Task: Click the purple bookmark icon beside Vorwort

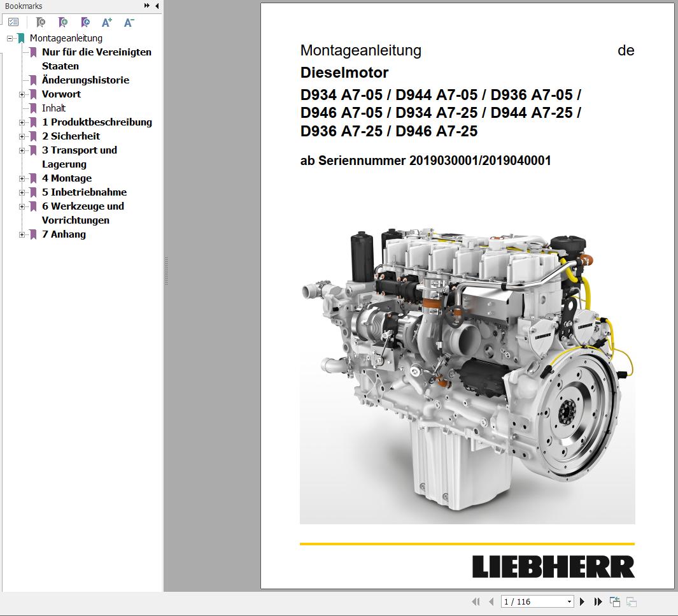Action: [x=33, y=94]
